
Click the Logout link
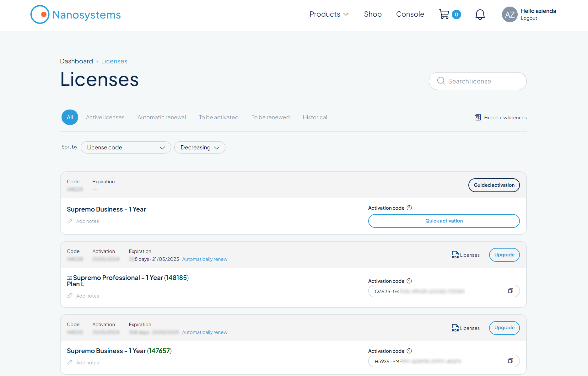pos(529,18)
